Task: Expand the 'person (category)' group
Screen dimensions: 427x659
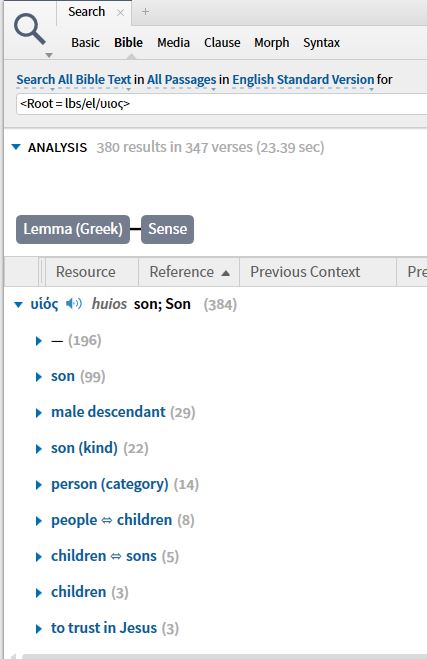Action: (x=39, y=485)
